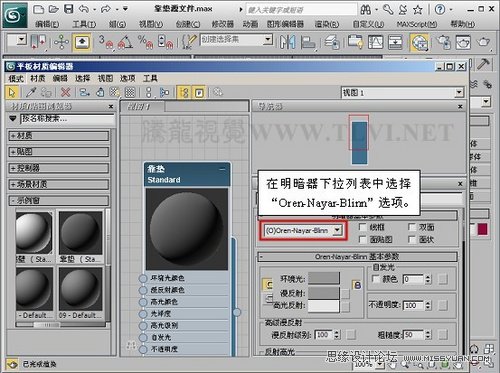Collapse the Oren-Nayar-Blinn 基本参数 rollout
The image size is (500, 373).
pyautogui.click(x=357, y=257)
